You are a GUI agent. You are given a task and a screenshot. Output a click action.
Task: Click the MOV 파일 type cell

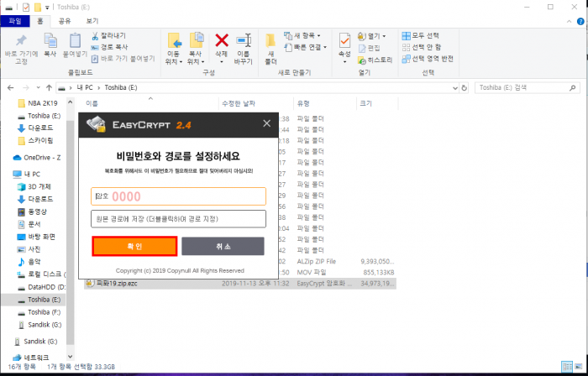(312, 272)
